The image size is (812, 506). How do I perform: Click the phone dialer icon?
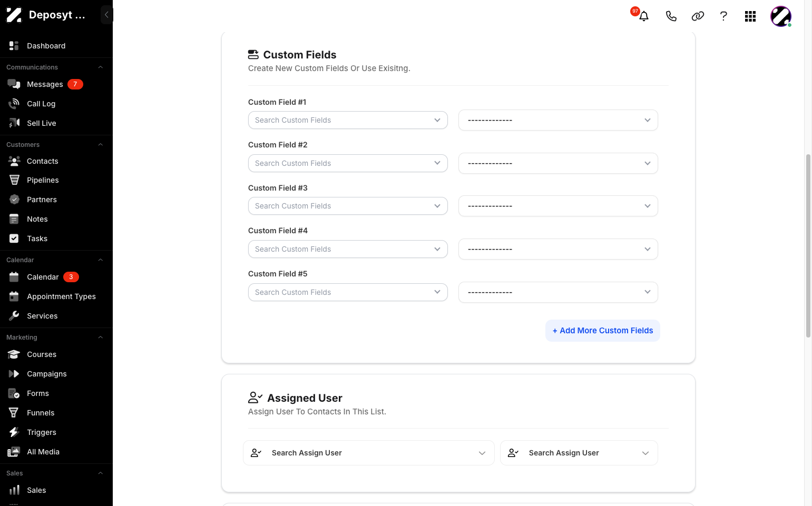coord(671,16)
